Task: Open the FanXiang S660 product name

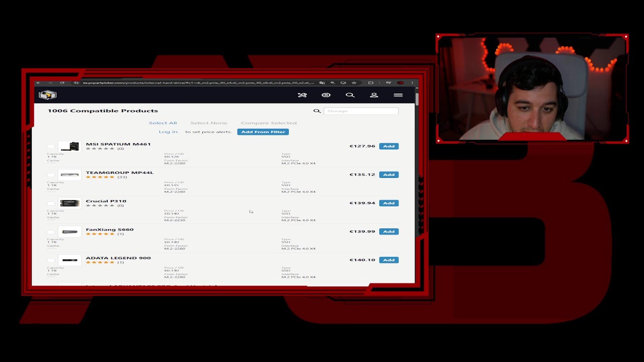Action: (x=110, y=229)
